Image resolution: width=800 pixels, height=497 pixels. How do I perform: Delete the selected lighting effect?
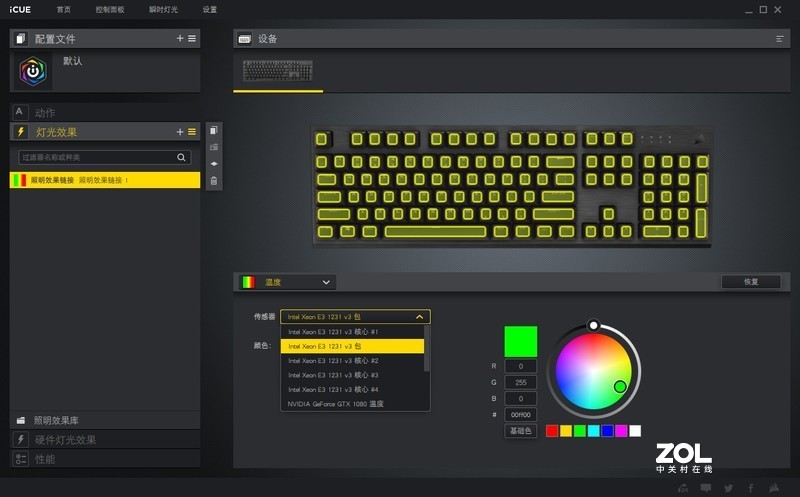point(214,181)
